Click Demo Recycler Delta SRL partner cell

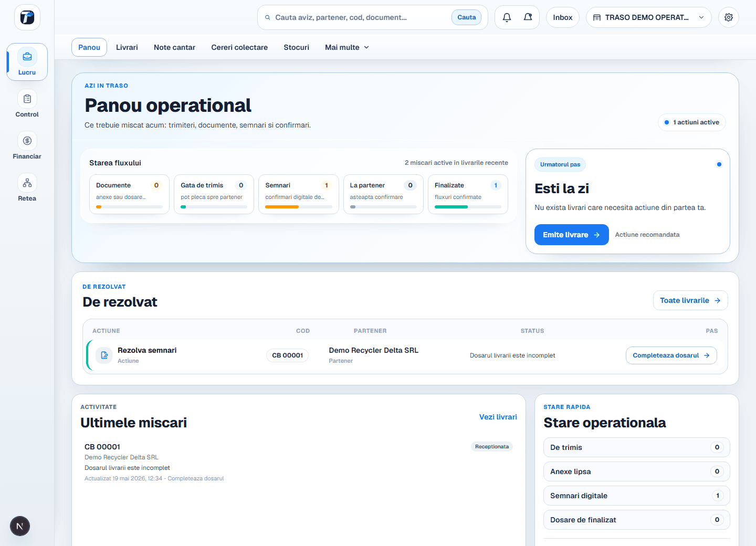(x=374, y=355)
